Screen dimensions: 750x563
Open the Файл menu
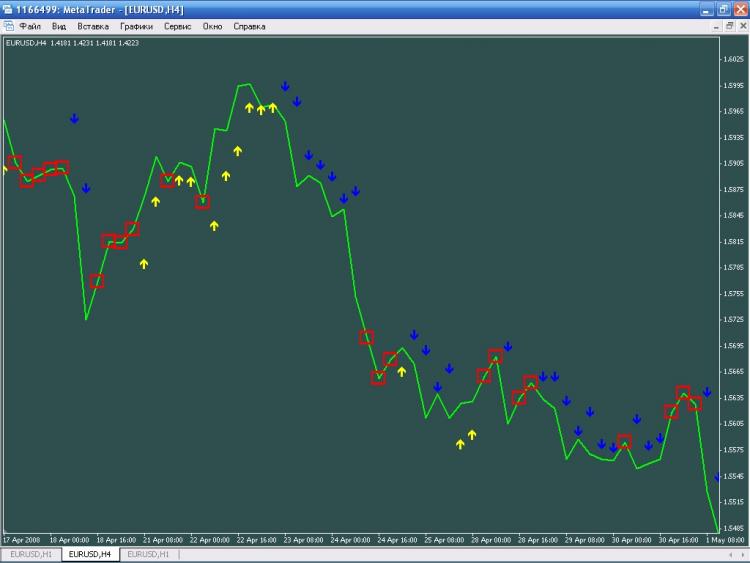coord(30,26)
